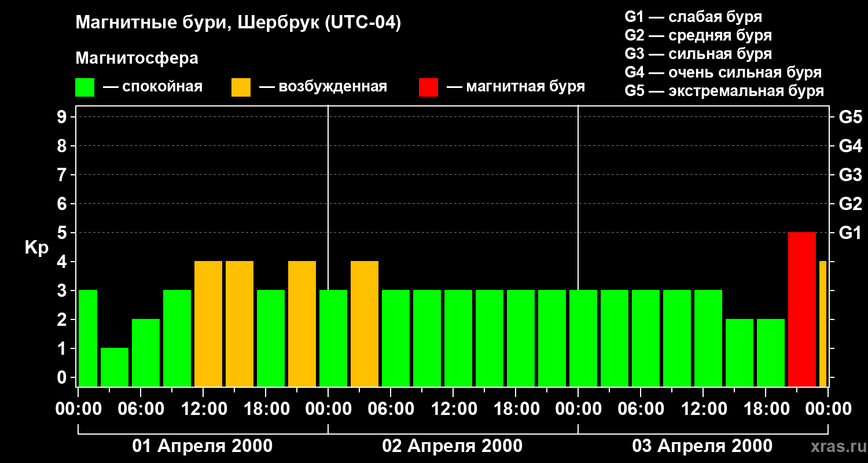Click the date label 02 Апреля 2000
868x463 pixels.
pyautogui.click(x=453, y=446)
